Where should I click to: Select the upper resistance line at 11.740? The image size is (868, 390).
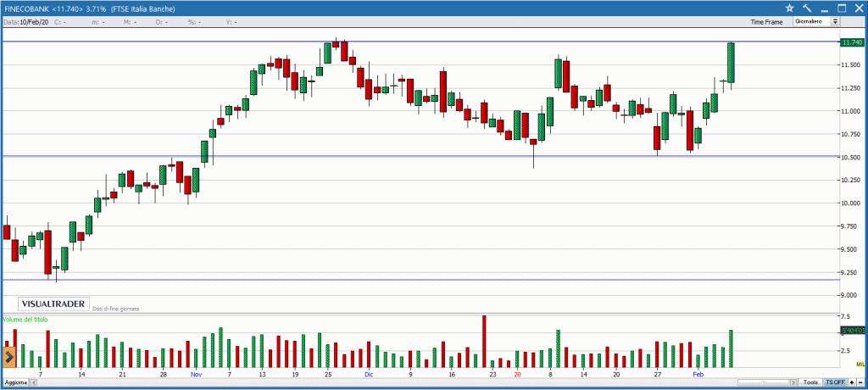coord(420,42)
